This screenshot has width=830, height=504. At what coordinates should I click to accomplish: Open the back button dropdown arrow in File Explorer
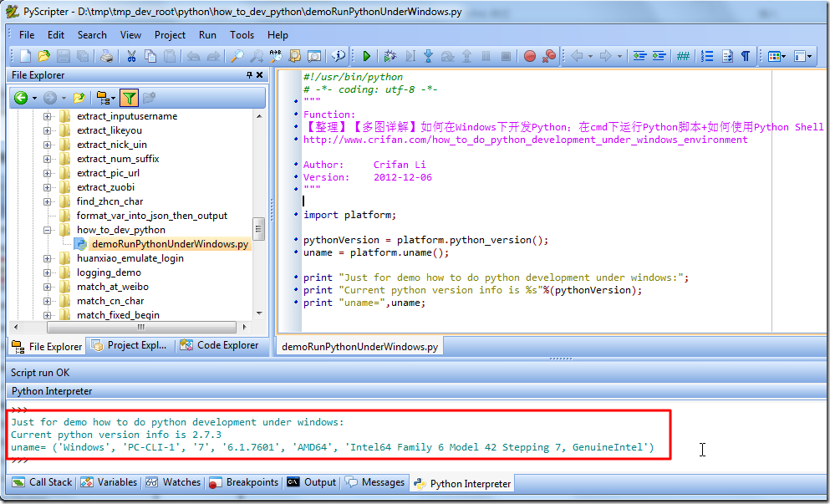pyautogui.click(x=34, y=98)
